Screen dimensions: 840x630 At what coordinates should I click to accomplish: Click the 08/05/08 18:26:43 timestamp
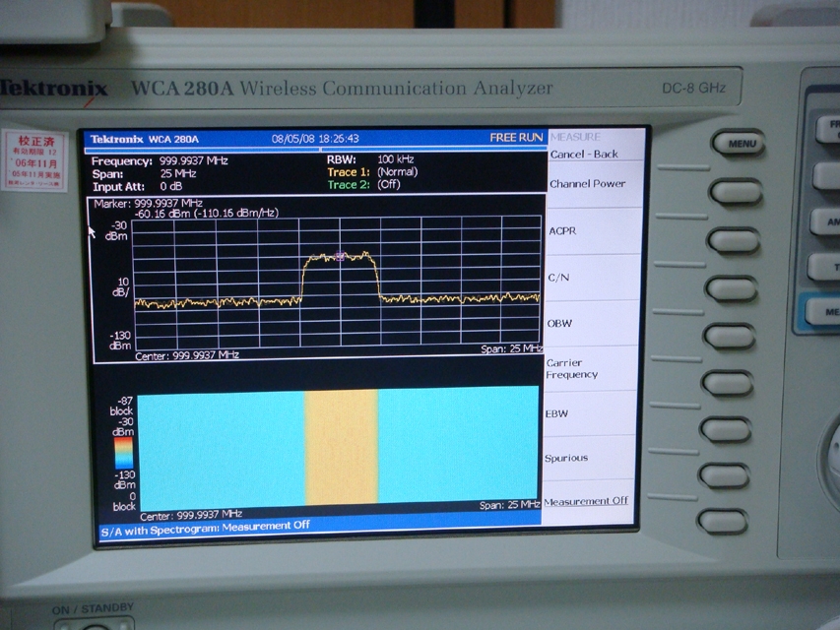pos(315,139)
